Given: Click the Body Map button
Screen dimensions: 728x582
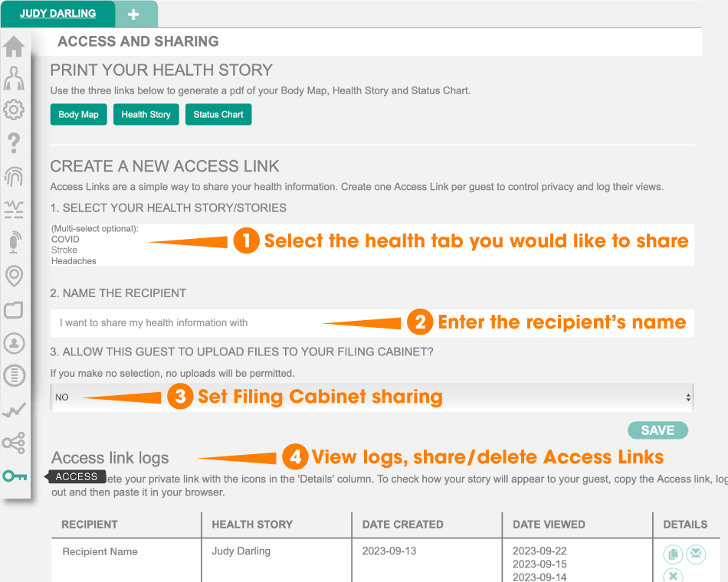Looking at the screenshot, I should point(78,114).
